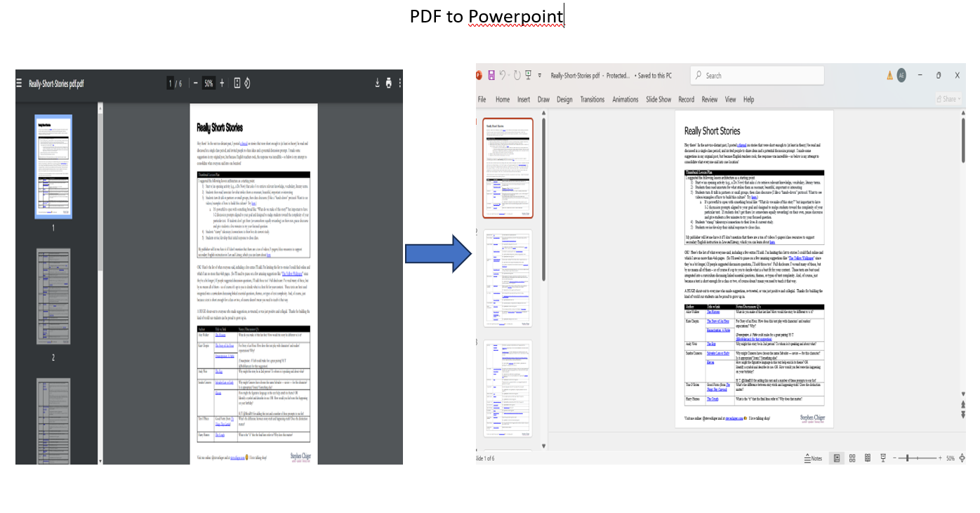Select PDF page 3 thumbnail in sidebar
The image size is (980, 513).
click(x=53, y=421)
